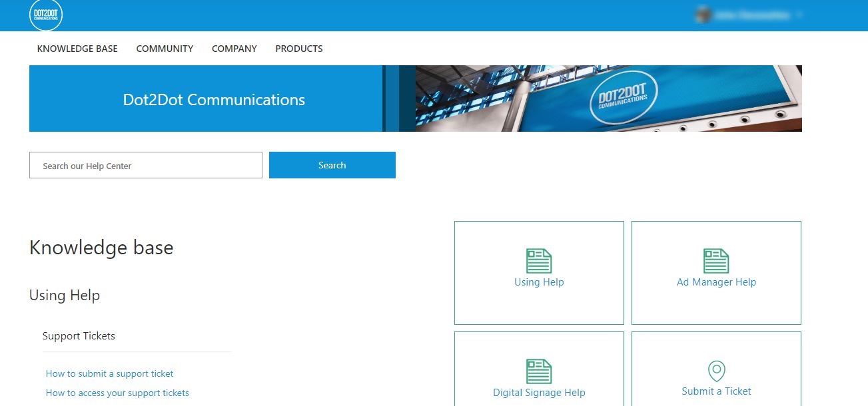Screen dimensions: 868x406
Task: Click the Ad Manager Help tile label
Action: point(716,282)
